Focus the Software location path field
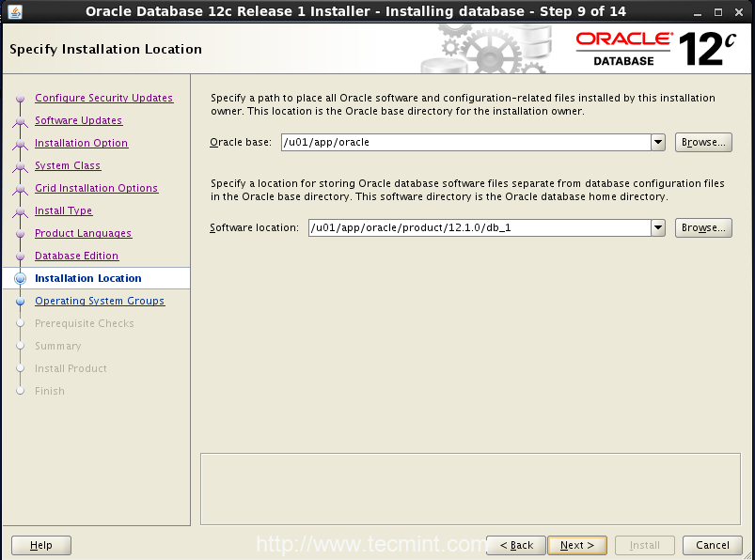 pyautogui.click(x=480, y=228)
